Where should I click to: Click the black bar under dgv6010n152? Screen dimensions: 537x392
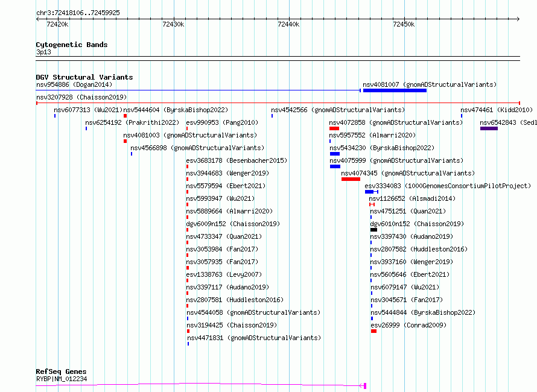pyautogui.click(x=373, y=230)
